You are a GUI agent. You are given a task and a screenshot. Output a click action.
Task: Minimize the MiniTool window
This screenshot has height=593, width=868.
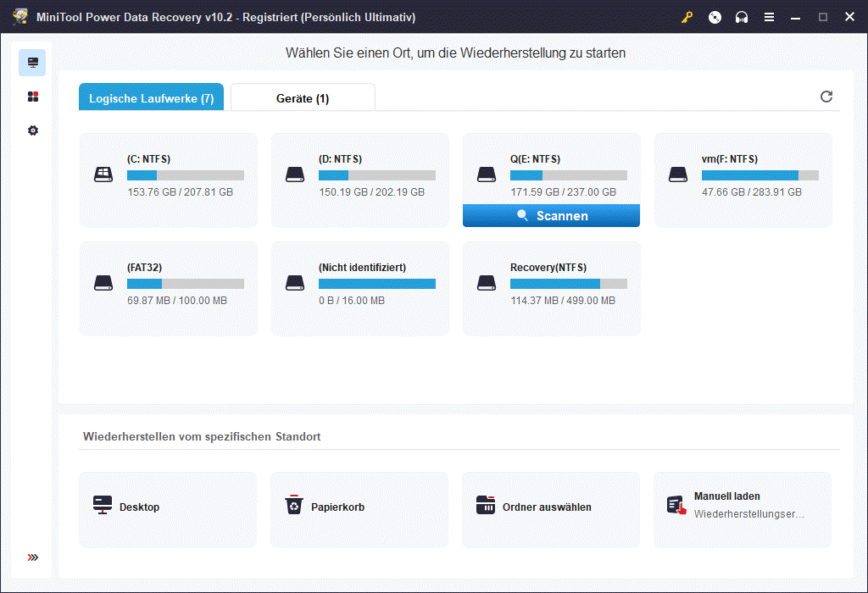795,17
